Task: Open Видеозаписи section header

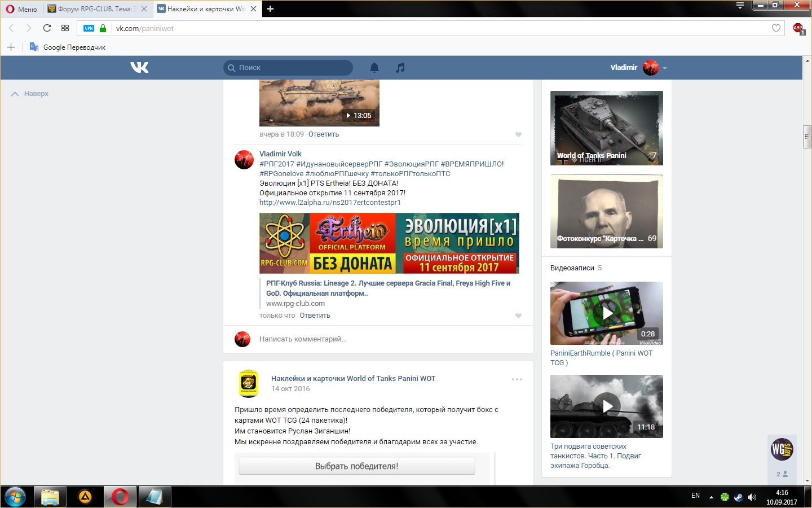Action: coord(572,268)
